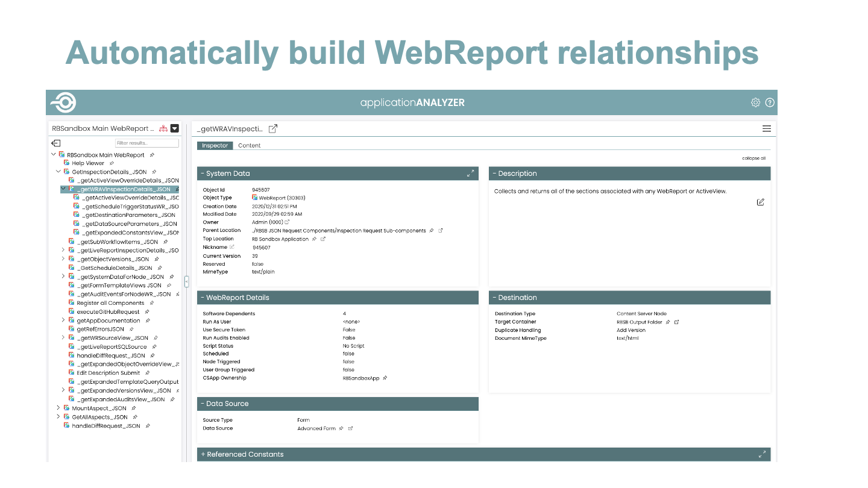
Task: Open the red hierarchy diagram icon
Action: tap(163, 128)
